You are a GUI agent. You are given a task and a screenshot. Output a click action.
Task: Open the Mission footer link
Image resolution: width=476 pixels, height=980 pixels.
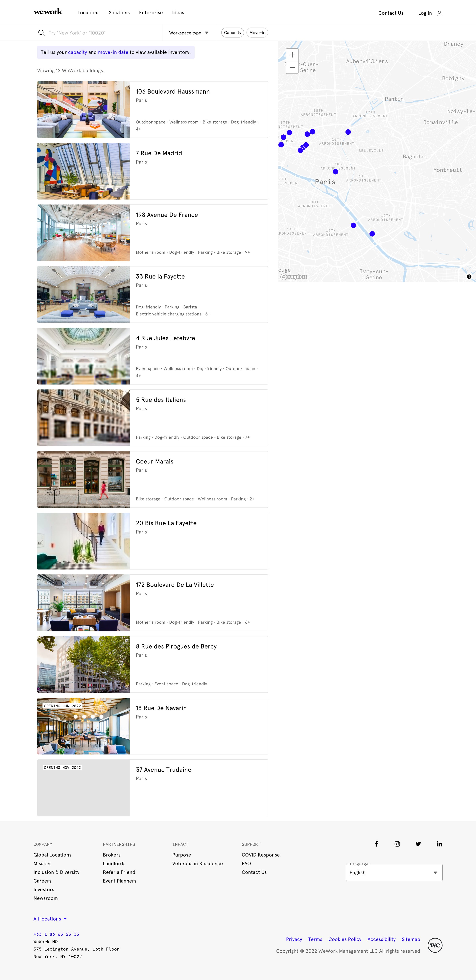[x=42, y=864]
